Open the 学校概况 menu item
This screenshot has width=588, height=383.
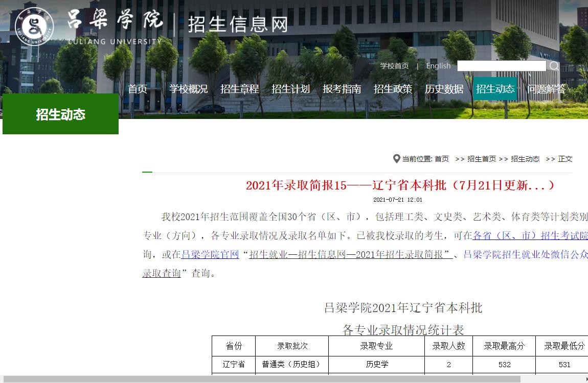point(188,89)
